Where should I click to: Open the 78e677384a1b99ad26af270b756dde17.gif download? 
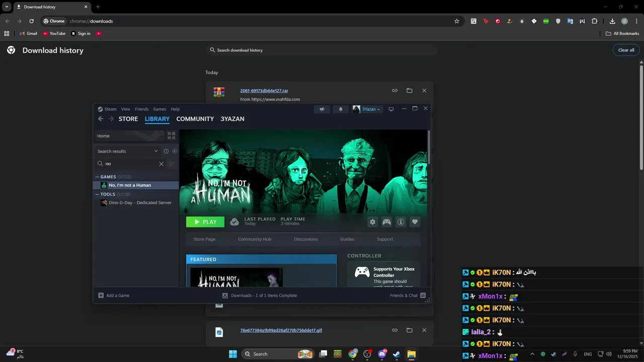tap(281, 330)
